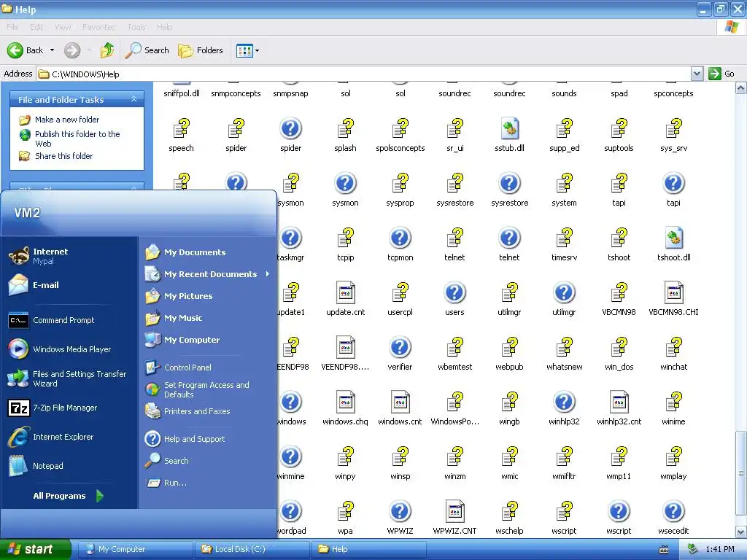Click the Up folder toolbar icon
747x560 pixels.
tap(107, 50)
